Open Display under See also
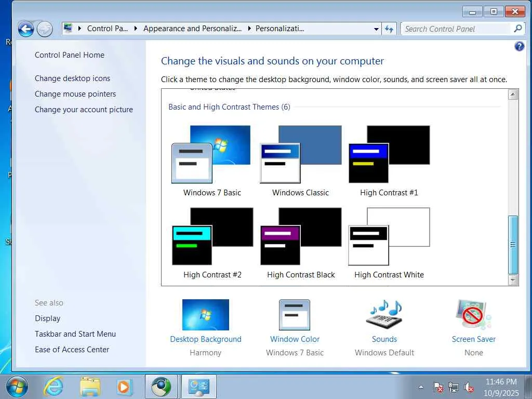Image resolution: width=532 pixels, height=399 pixels. click(x=47, y=318)
